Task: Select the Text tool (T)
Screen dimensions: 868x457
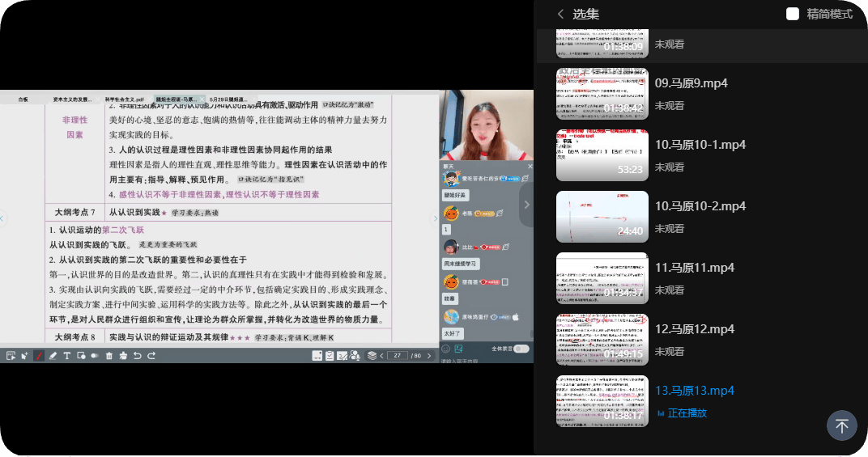Action: pyautogui.click(x=67, y=356)
